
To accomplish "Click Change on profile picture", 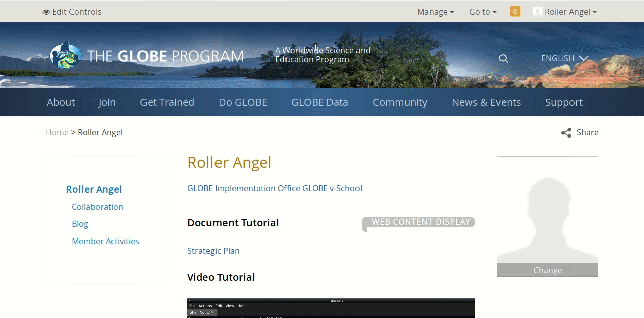I will (548, 270).
